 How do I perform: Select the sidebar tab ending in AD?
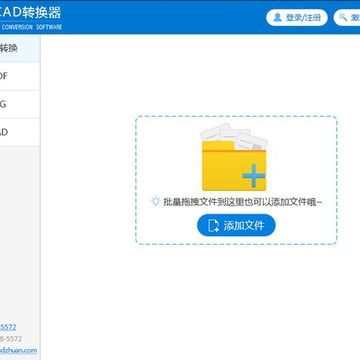point(20,132)
